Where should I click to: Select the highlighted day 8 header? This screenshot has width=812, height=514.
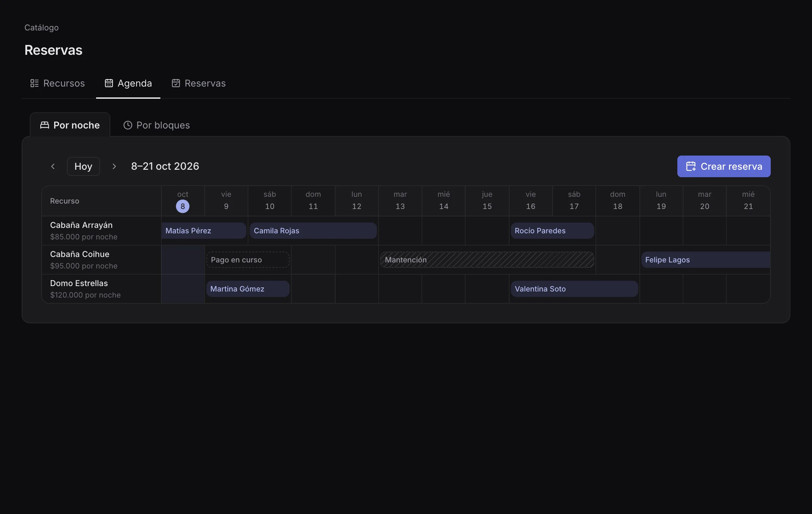click(183, 201)
